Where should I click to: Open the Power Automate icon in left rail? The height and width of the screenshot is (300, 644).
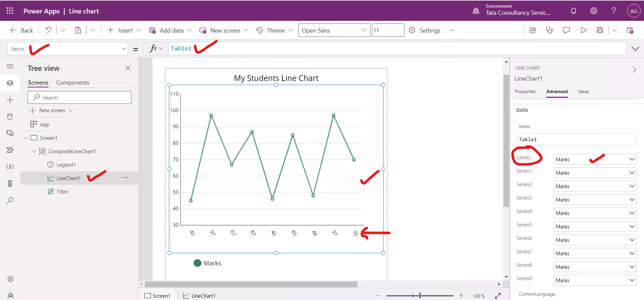[x=10, y=150]
